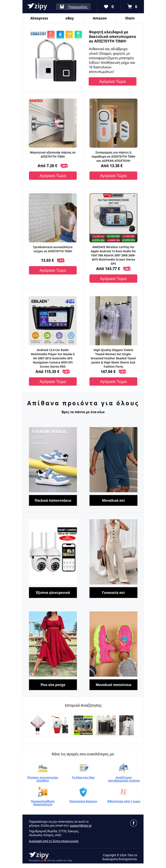
Task: Open the Zipy blog icon
Action: coord(83,769)
